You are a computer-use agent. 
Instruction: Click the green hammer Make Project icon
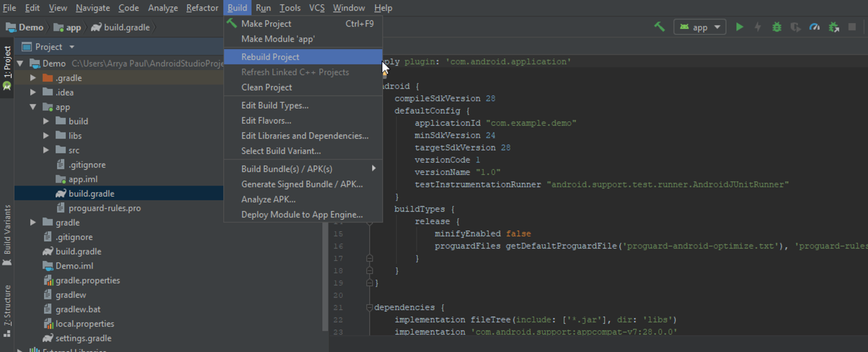(x=659, y=27)
